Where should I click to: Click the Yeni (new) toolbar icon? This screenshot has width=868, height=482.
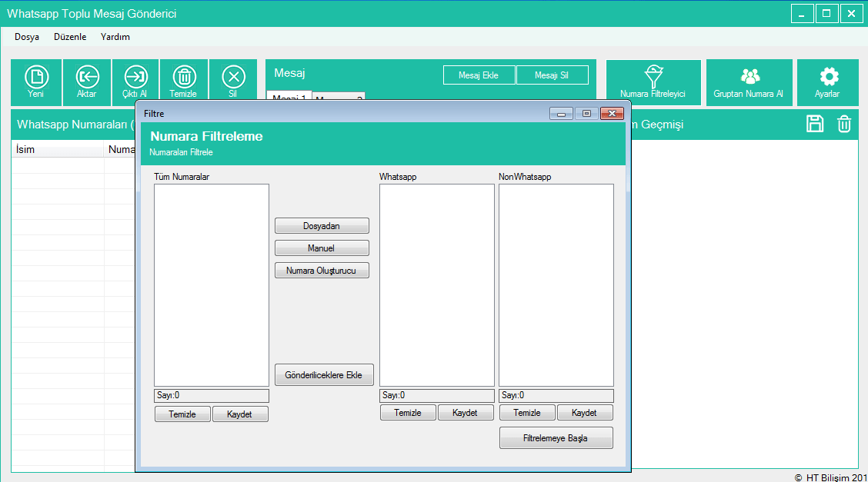[36, 81]
